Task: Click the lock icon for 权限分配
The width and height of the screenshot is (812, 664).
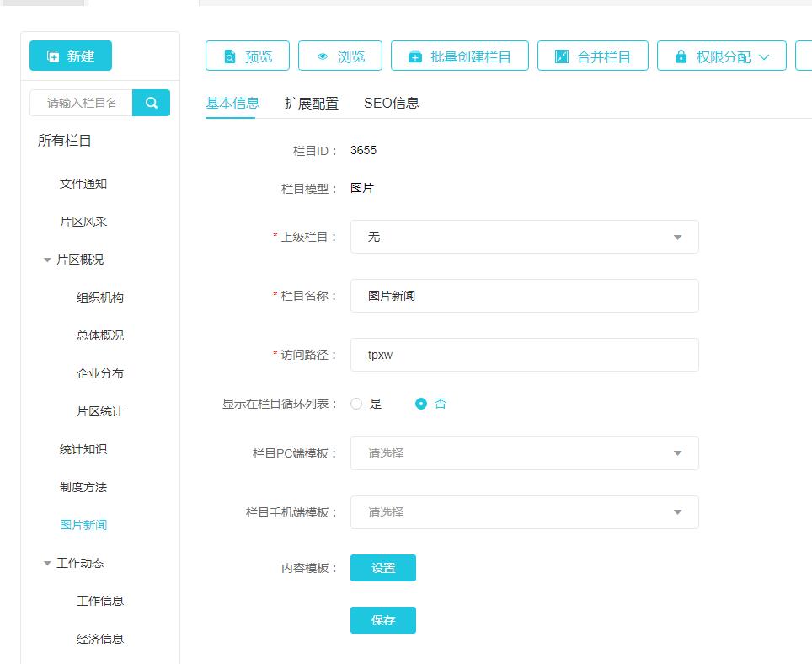Action: [x=681, y=56]
